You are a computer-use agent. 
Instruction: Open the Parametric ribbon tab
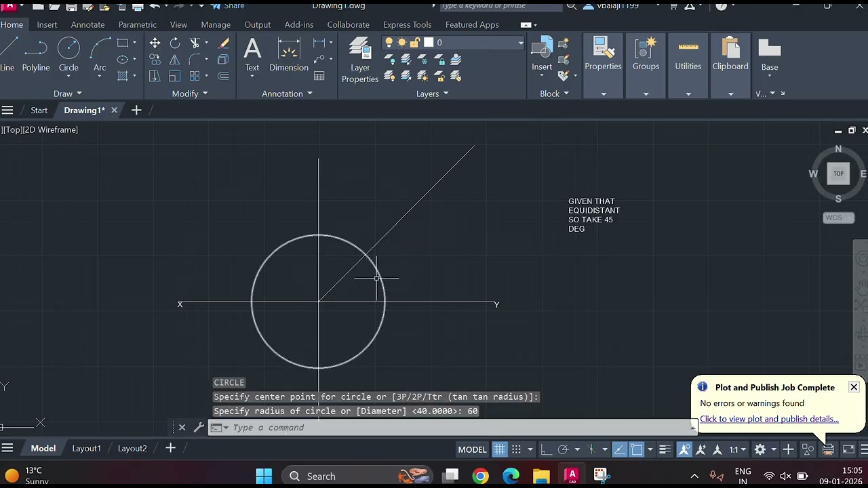(x=138, y=24)
